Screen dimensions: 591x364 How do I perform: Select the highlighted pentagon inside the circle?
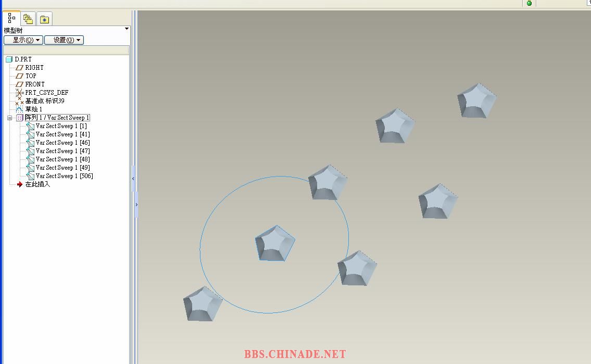275,243
